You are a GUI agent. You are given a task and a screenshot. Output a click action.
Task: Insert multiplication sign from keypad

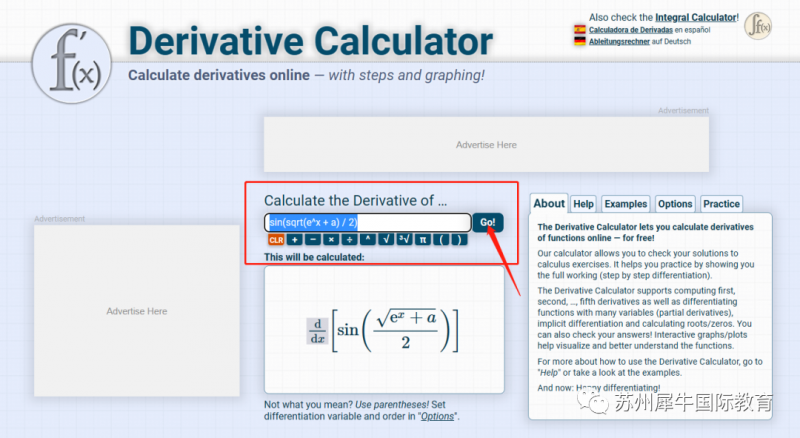331,240
